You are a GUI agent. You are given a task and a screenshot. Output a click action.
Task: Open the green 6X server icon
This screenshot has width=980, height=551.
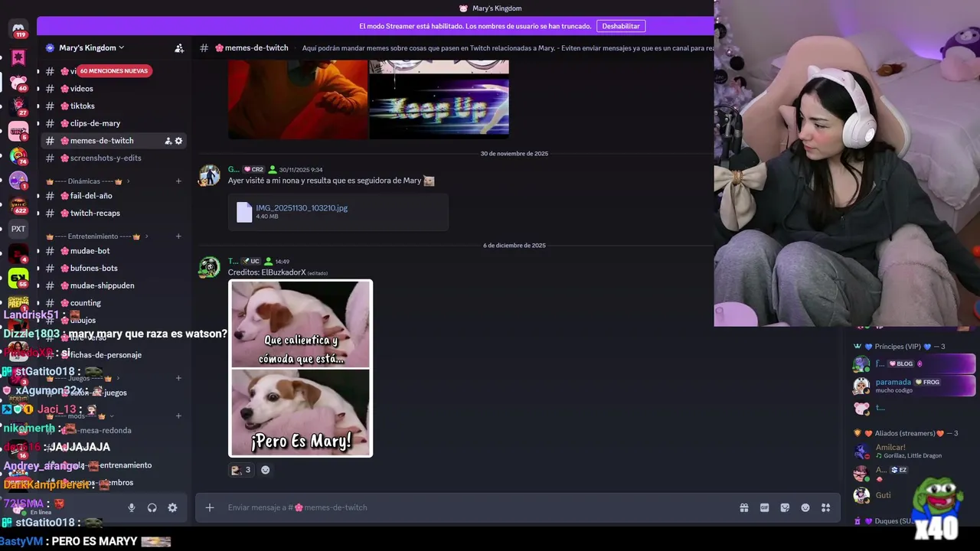coord(18,278)
